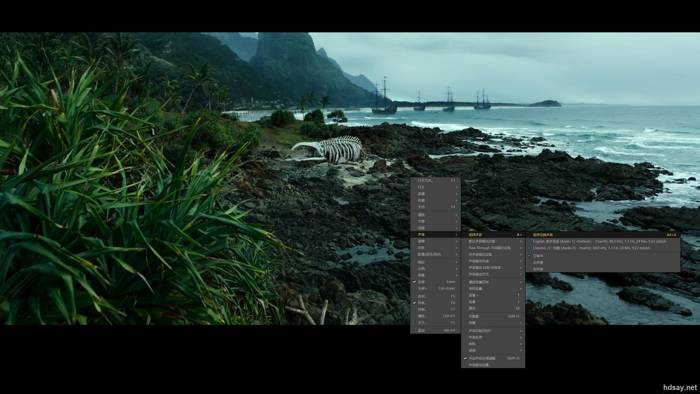Screen dimensions: 700x394
Task: Choose the Ctrl+Enter fullscreen-plus entry
Action: pyautogui.click(x=435, y=289)
